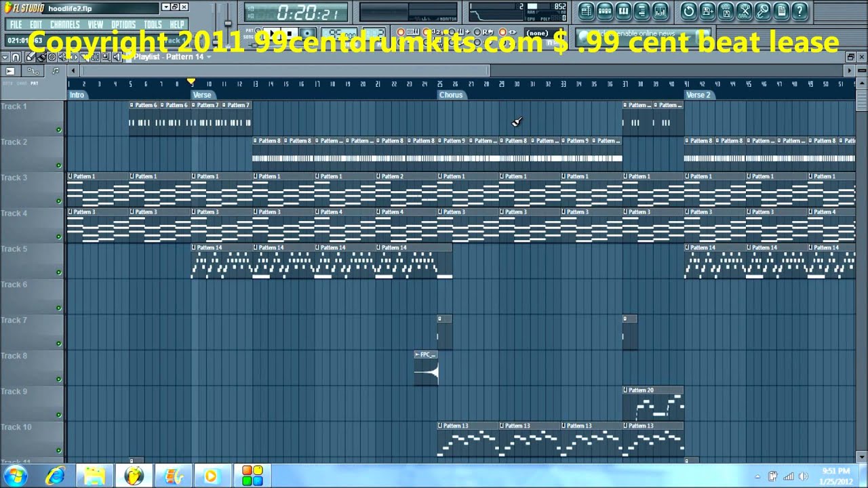Open Playlist - Pattern 14 title dropdown arrow
Viewport: 868px width, 488px height.
coord(209,57)
